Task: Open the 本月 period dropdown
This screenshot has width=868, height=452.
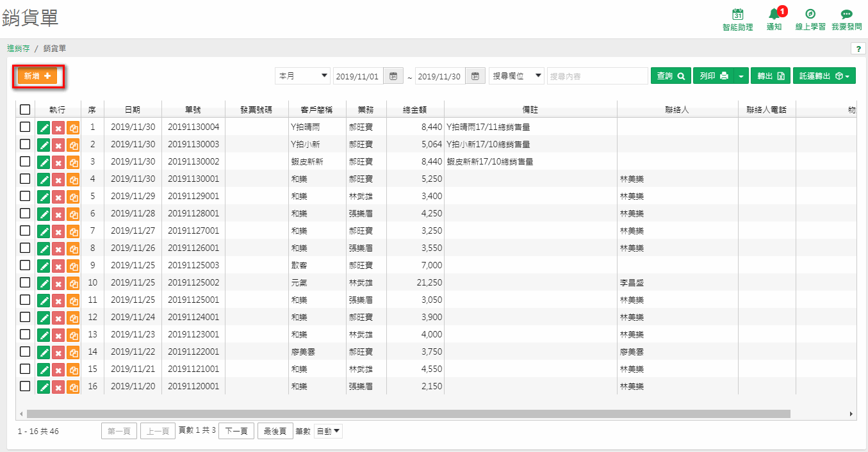Action: [303, 76]
